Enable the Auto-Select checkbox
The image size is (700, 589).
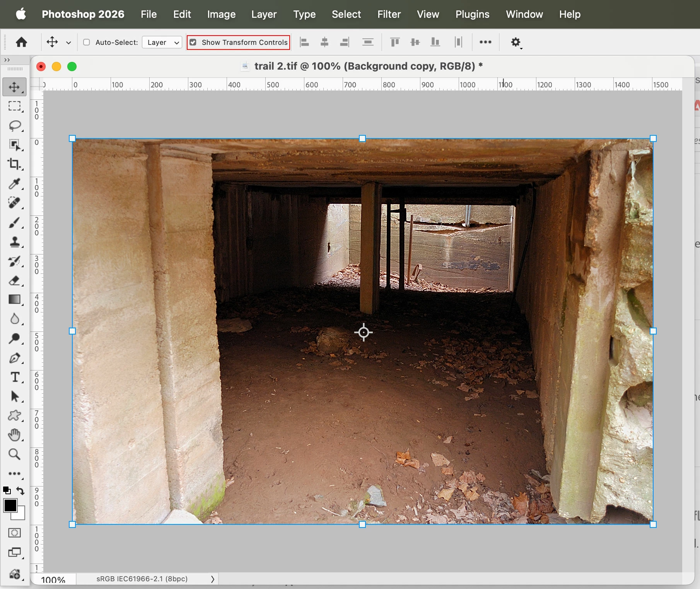point(87,42)
